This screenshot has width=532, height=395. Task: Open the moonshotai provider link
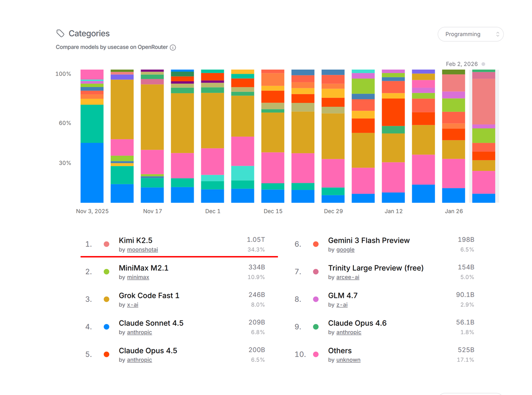(142, 249)
